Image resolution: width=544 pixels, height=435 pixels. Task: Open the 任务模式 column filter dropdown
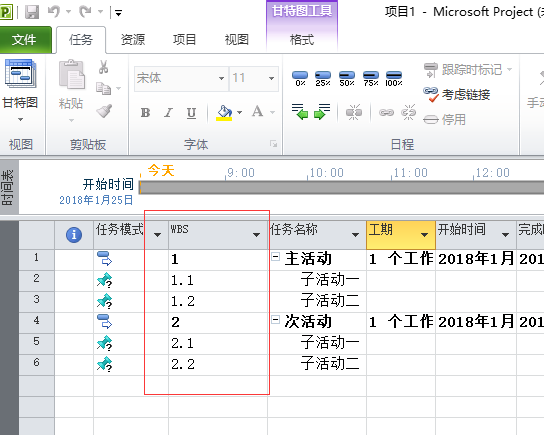click(157, 235)
